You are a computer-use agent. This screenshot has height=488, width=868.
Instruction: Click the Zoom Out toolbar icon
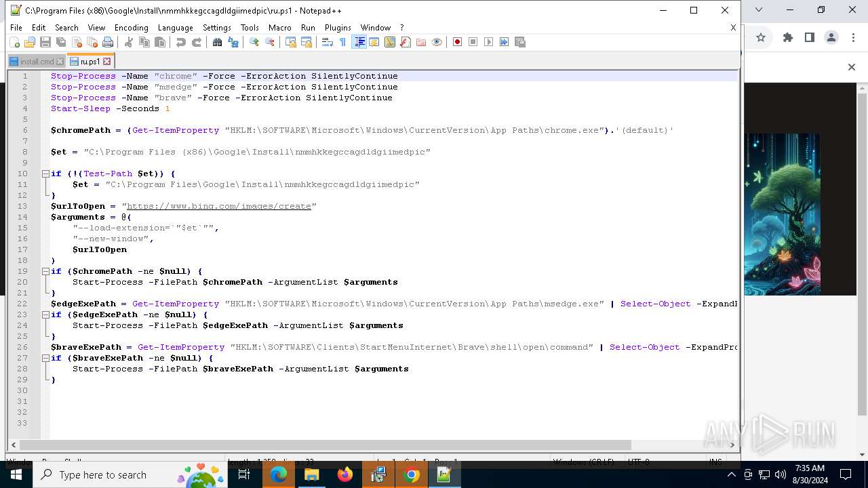[x=270, y=42]
